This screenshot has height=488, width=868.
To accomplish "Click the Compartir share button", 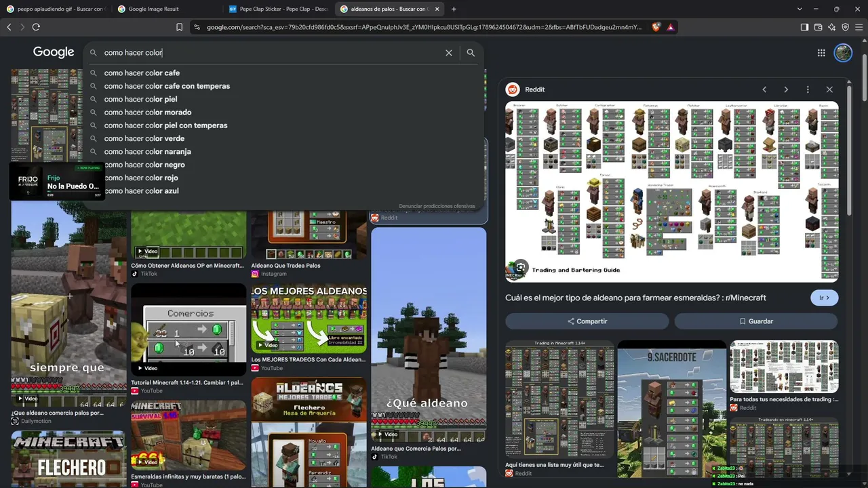I will (x=587, y=321).
